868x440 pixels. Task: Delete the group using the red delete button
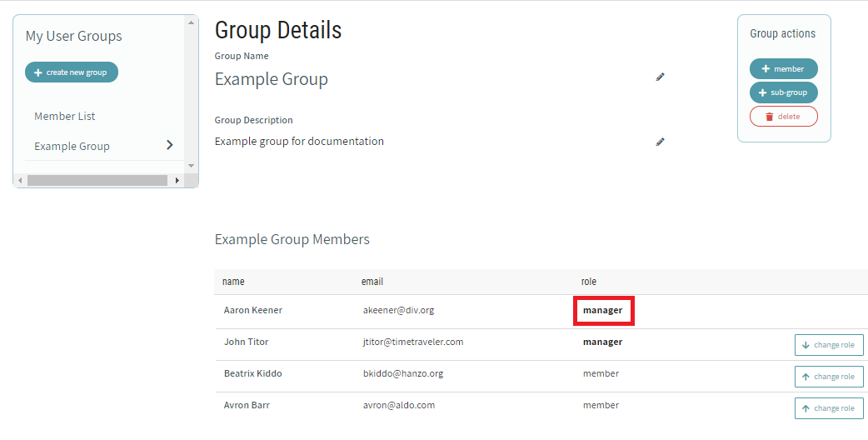pos(783,117)
